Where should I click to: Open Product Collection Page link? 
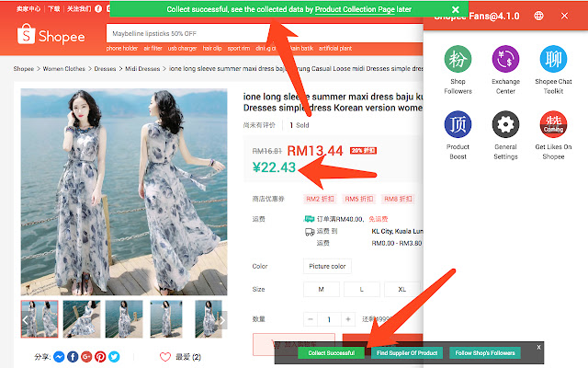(x=355, y=9)
